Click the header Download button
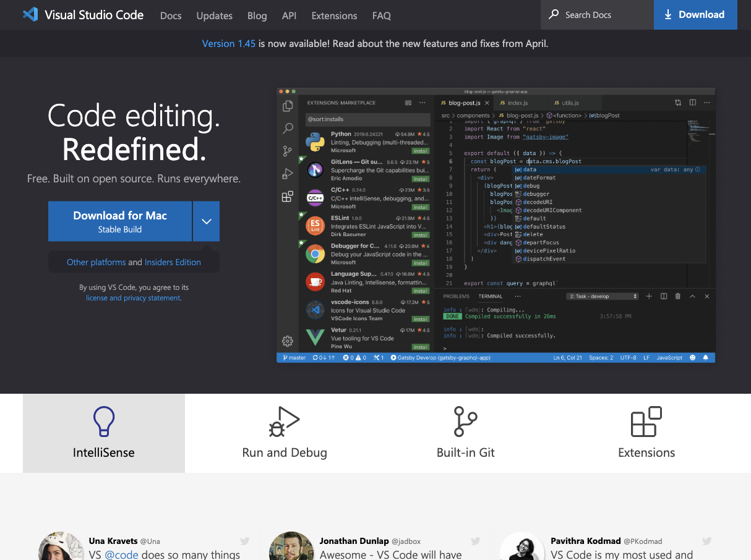Image resolution: width=751 pixels, height=560 pixels. pyautogui.click(x=695, y=15)
